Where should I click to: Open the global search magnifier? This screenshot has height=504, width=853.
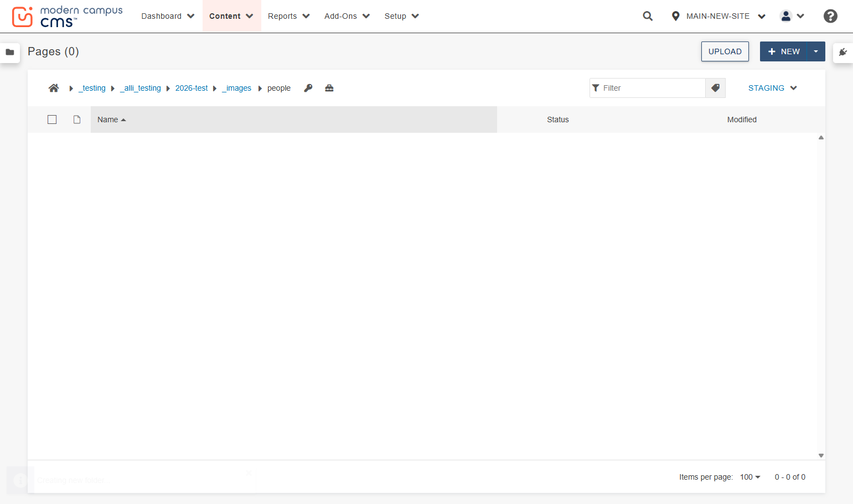(x=648, y=16)
